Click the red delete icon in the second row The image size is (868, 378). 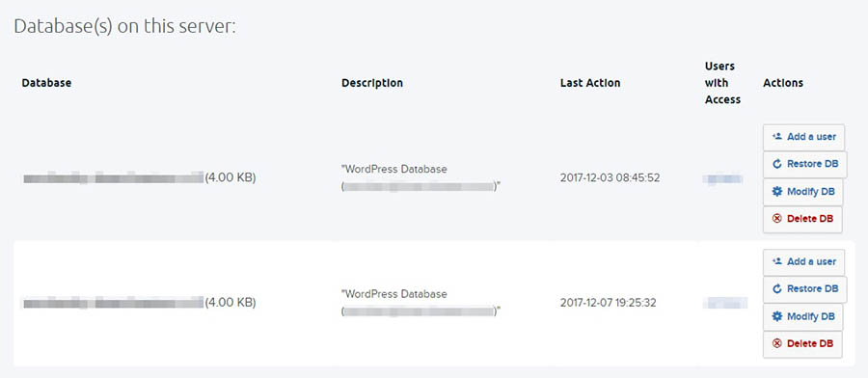776,343
